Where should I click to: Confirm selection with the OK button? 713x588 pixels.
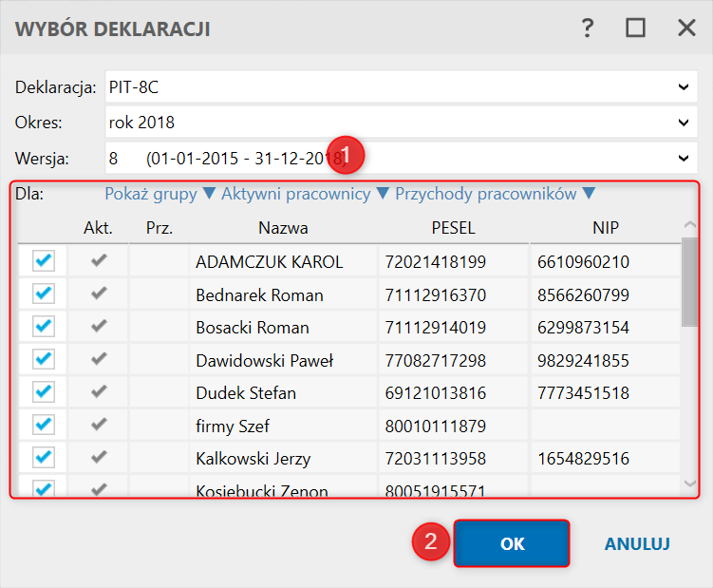click(512, 543)
